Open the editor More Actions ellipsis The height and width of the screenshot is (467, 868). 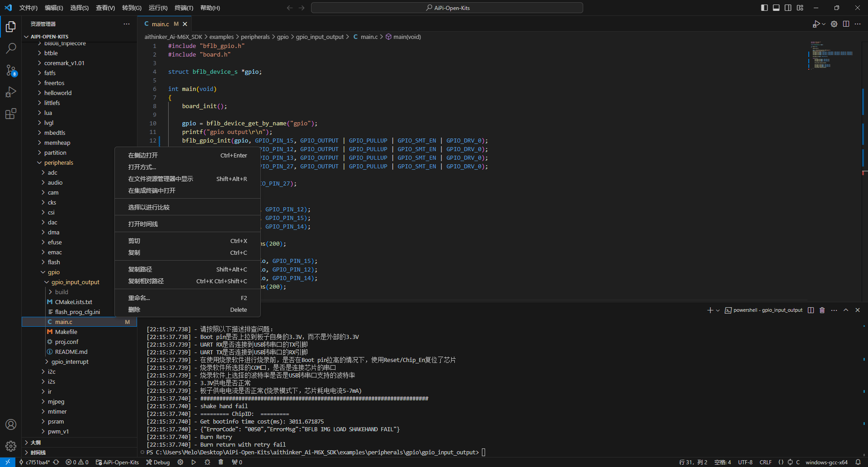(x=858, y=24)
